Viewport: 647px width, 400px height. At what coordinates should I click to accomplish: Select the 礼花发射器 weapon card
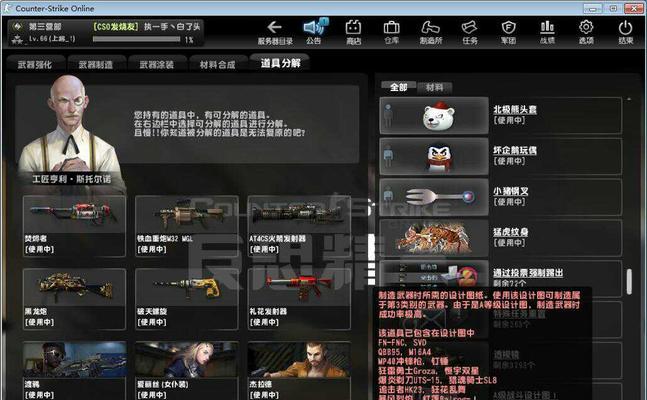click(299, 299)
